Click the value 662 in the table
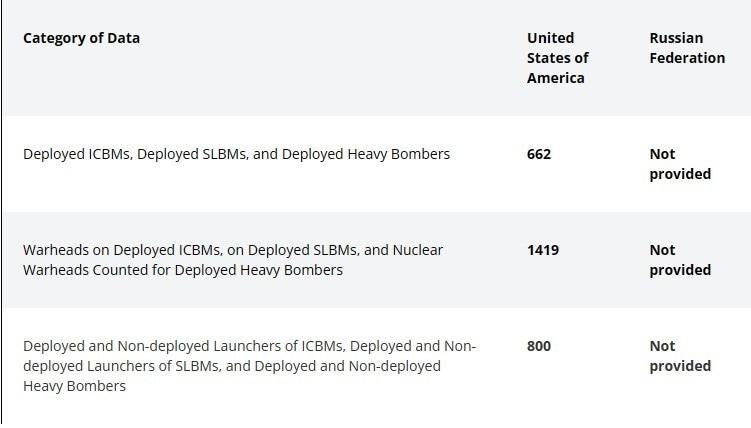The width and height of the screenshot is (751, 428). pyautogui.click(x=539, y=154)
